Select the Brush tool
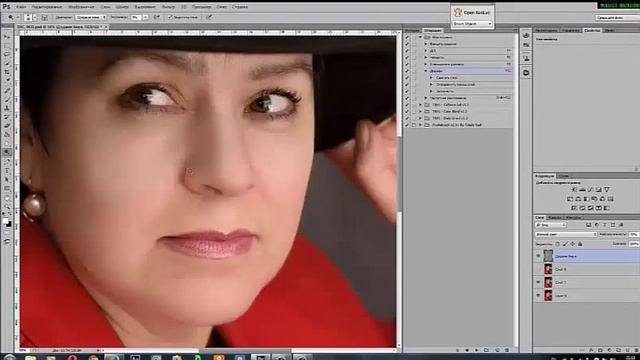Screen dimensions: 640x360 pyautogui.click(x=7, y=99)
